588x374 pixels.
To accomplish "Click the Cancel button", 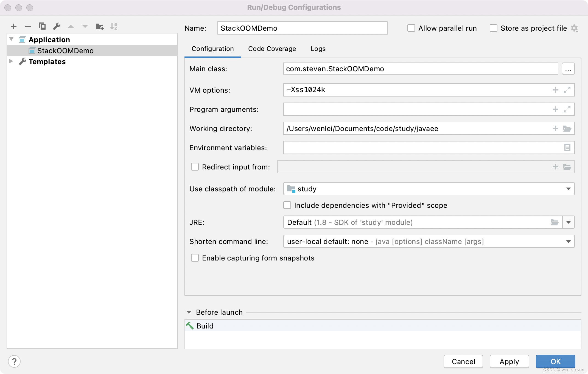I will click(464, 362).
